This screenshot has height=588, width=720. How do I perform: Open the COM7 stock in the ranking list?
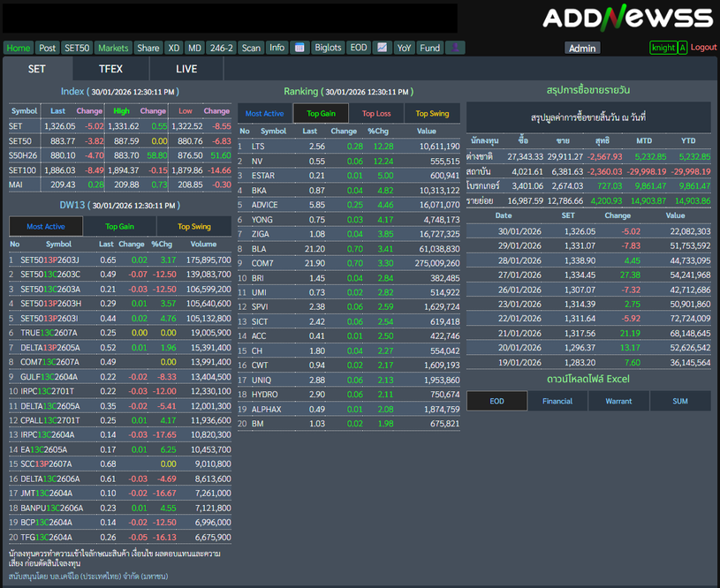click(x=262, y=263)
